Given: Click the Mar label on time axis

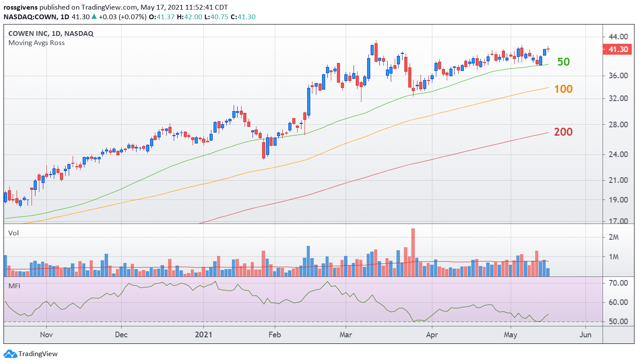Looking at the screenshot, I should (x=346, y=335).
